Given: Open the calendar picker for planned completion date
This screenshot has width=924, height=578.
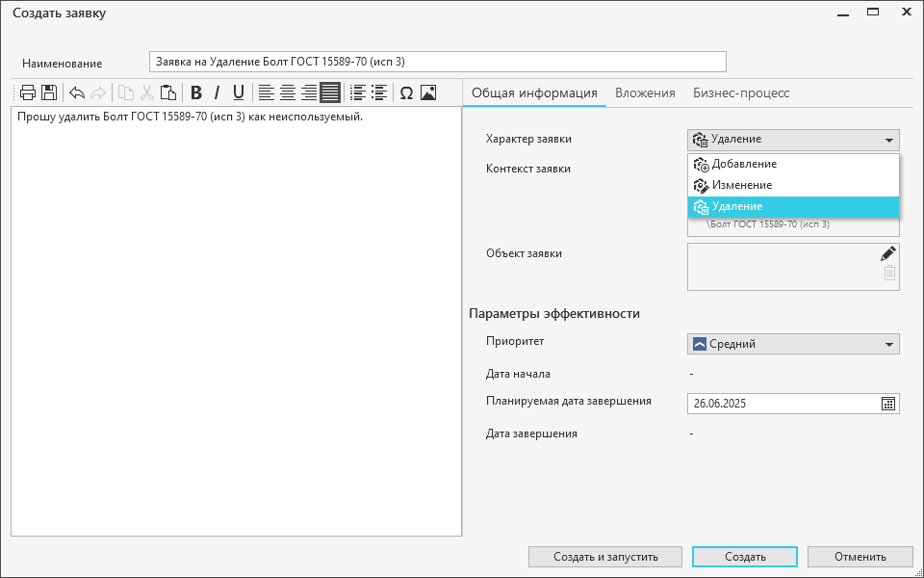Looking at the screenshot, I should point(888,404).
